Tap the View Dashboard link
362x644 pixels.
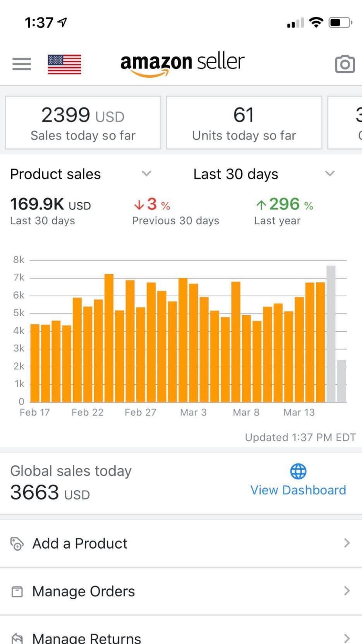tap(298, 490)
